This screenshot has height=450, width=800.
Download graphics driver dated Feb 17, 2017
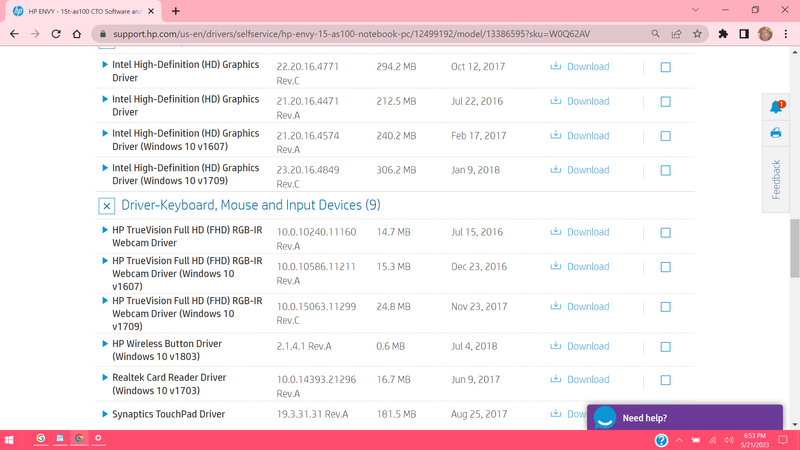point(588,136)
